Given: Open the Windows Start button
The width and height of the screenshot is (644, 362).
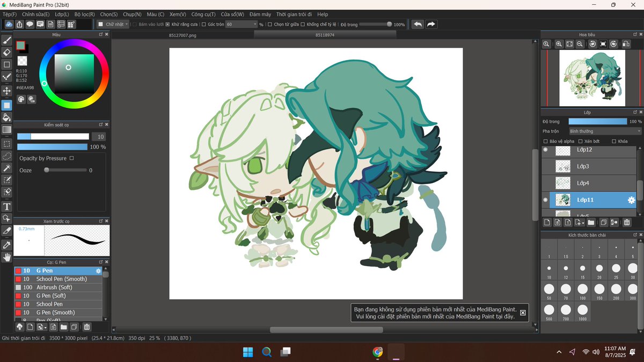Looking at the screenshot, I should (x=248, y=352).
